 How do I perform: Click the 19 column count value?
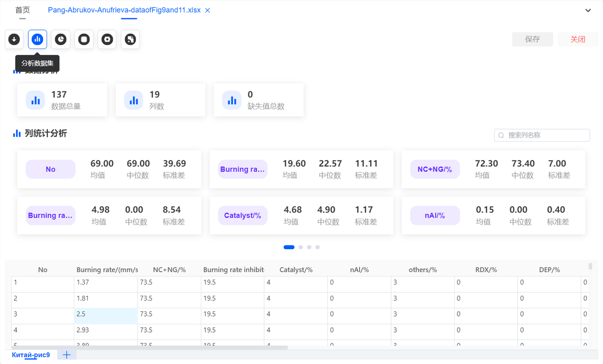pos(155,95)
